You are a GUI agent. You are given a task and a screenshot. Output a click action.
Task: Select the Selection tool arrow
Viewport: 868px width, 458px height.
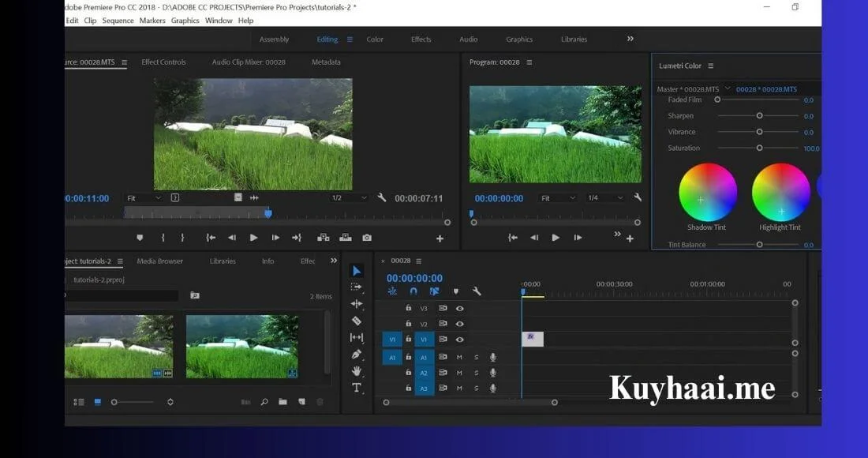click(357, 271)
